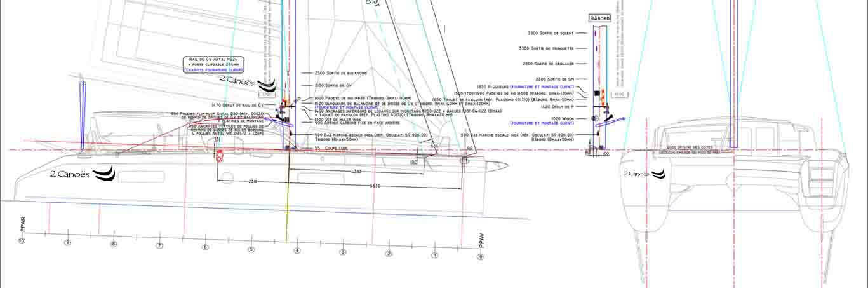Image resolution: width=868 pixels, height=288 pixels.
Task: Click the "Bâbord" boxed label
Action: (600, 19)
